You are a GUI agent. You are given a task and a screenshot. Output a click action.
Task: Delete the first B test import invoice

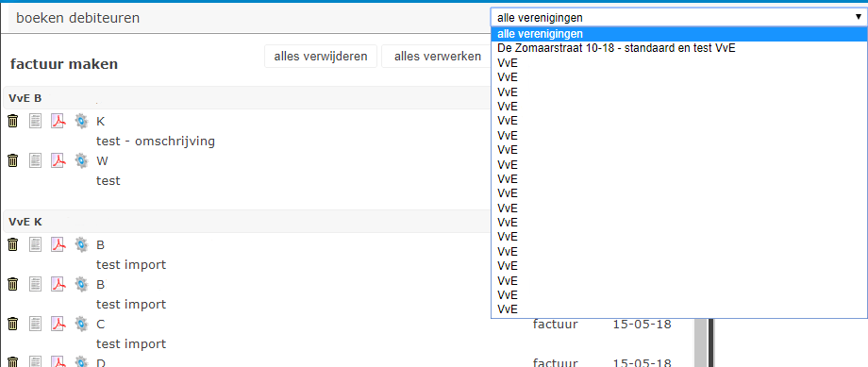pos(13,244)
